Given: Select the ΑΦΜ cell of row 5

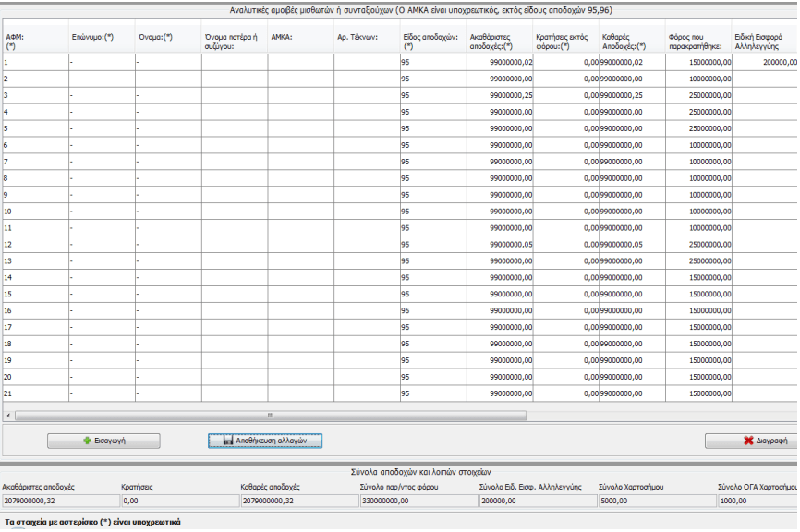Looking at the screenshot, I should point(36,128).
